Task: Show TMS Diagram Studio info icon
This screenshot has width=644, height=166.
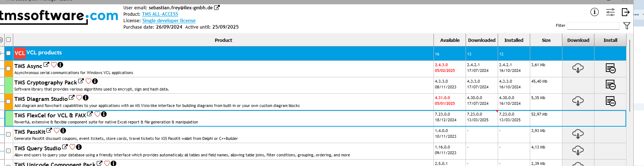Action: [86, 98]
